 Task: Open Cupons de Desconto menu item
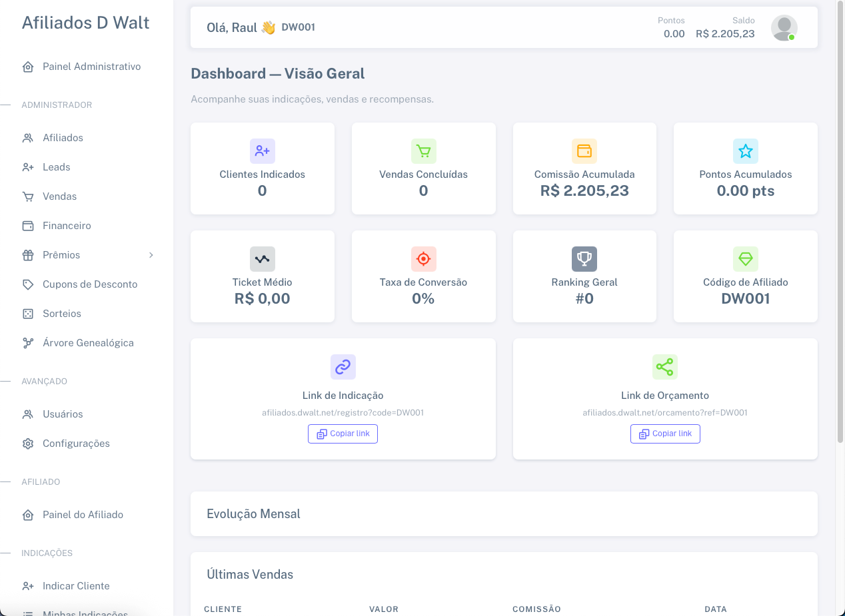89,284
